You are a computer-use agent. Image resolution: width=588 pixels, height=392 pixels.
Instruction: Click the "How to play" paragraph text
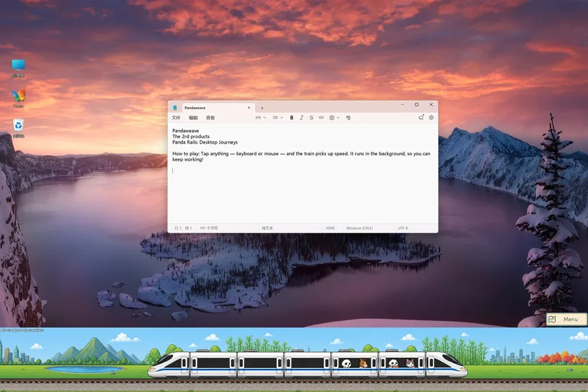click(301, 157)
